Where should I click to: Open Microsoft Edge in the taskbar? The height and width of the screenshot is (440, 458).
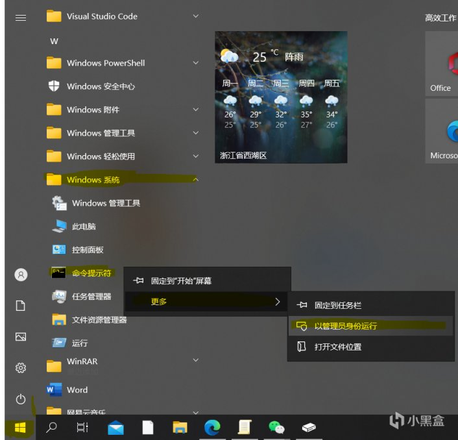point(212,427)
